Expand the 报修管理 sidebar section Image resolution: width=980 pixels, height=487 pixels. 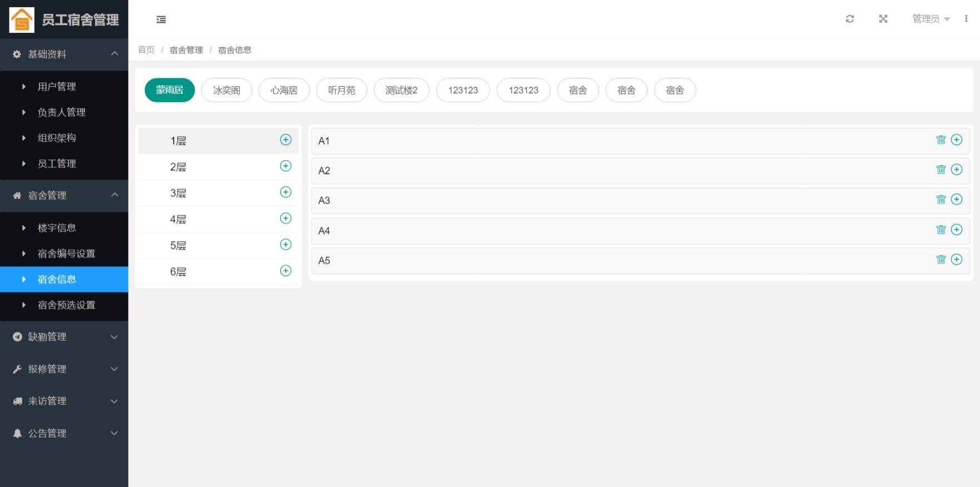coord(64,369)
